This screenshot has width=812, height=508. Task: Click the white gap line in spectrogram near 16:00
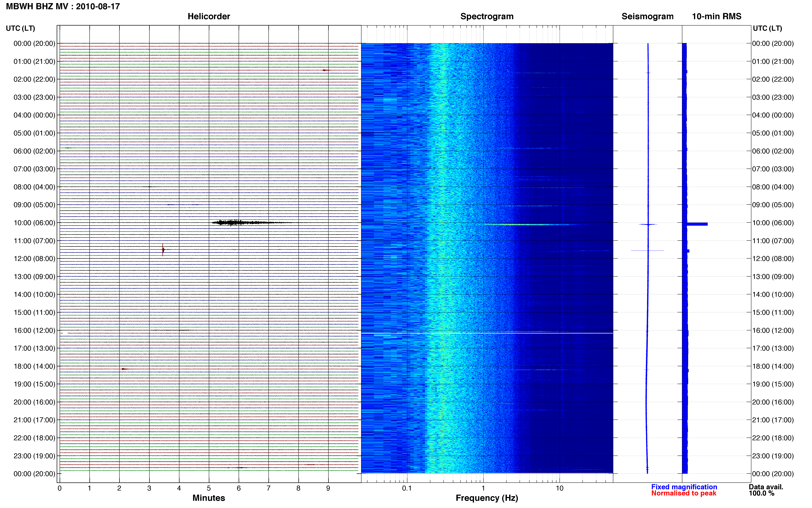[487, 333]
